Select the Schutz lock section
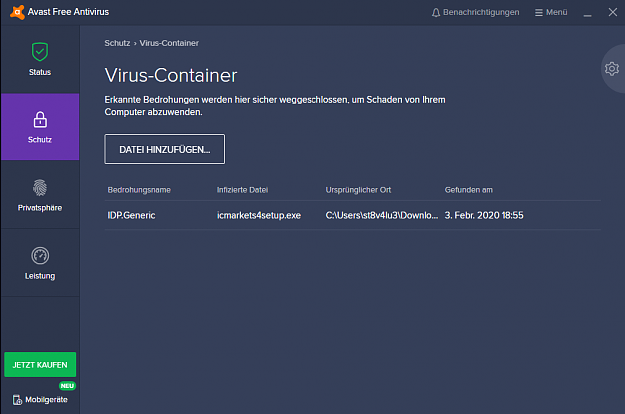Image resolution: width=625 pixels, height=414 pixels. pyautogui.click(x=40, y=127)
